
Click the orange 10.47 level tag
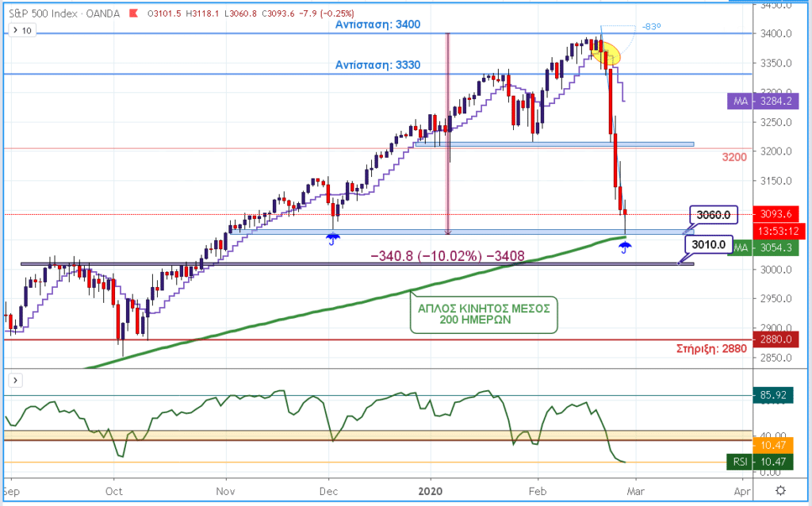click(772, 445)
